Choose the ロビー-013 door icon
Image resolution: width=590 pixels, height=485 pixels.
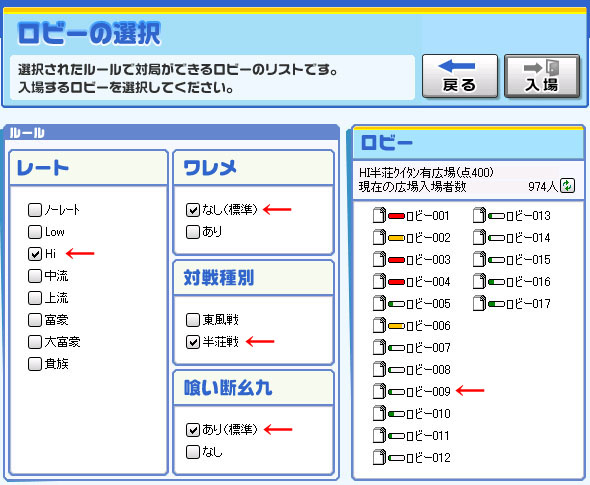479,215
